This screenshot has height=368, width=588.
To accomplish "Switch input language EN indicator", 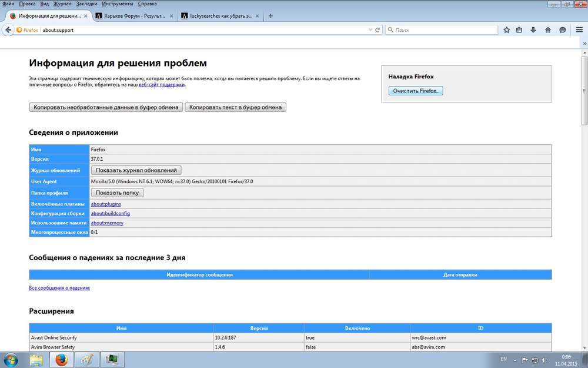I will tap(504, 359).
